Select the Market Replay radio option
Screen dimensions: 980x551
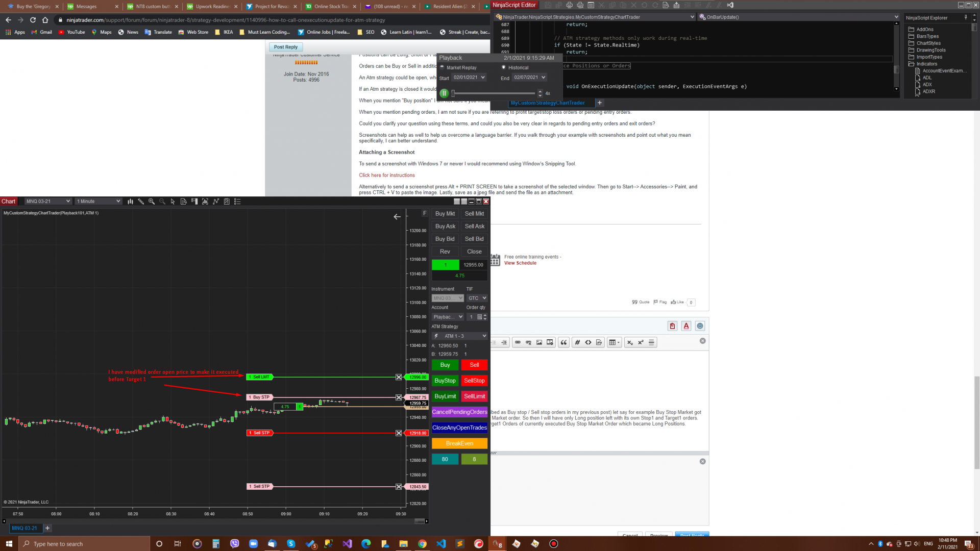(443, 67)
